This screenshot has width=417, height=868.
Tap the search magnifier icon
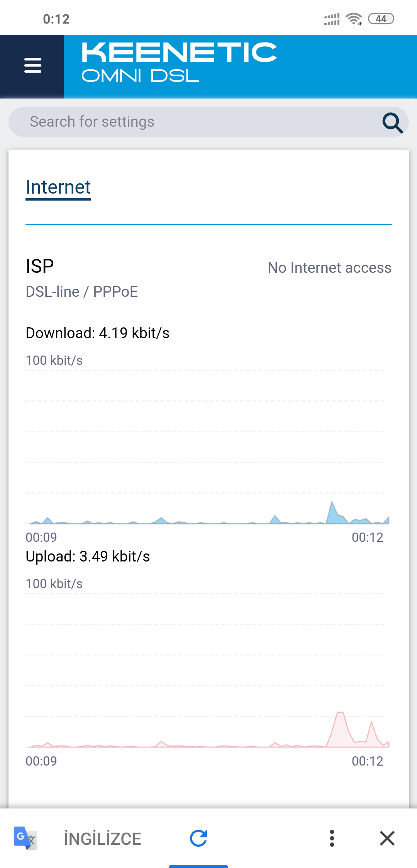(392, 123)
